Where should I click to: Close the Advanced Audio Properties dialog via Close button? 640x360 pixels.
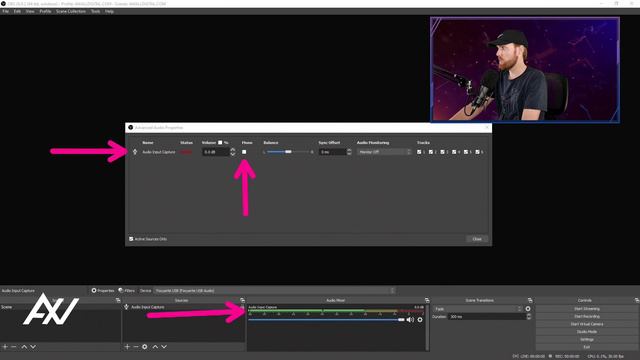477,239
